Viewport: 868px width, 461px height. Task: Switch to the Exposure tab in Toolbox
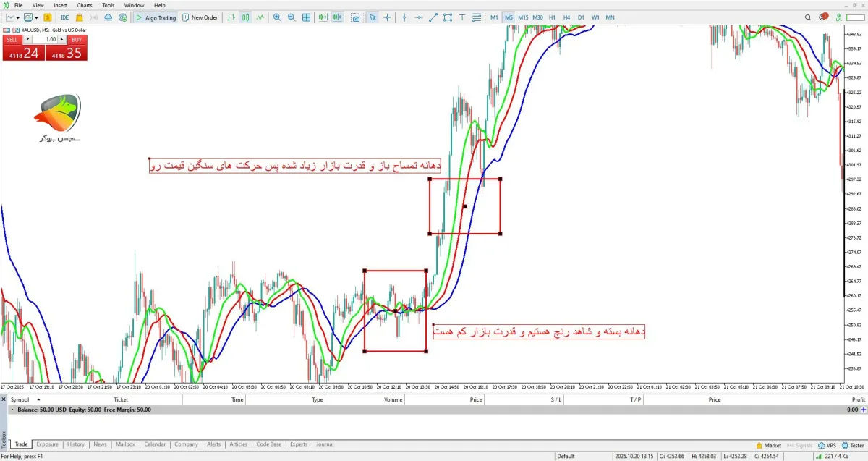(x=48, y=444)
